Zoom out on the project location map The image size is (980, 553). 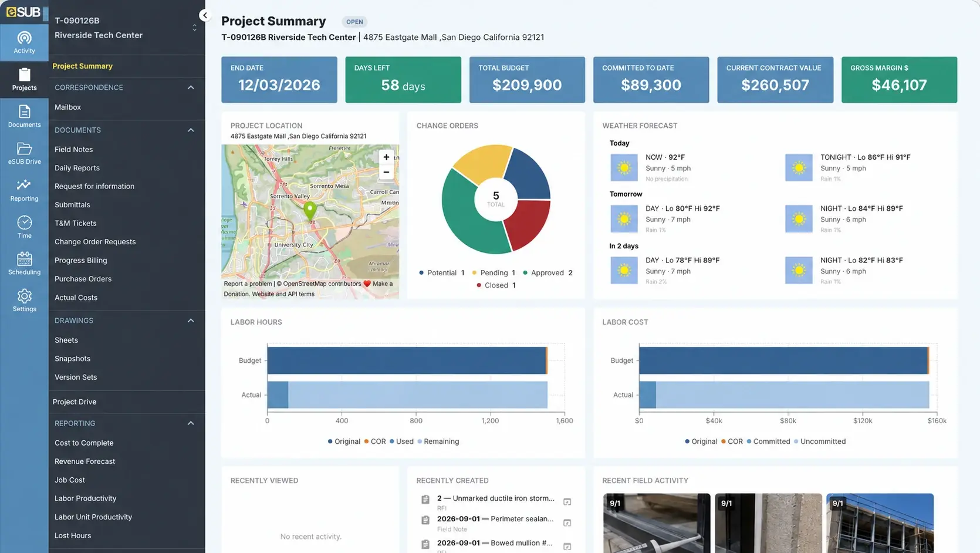tap(386, 172)
